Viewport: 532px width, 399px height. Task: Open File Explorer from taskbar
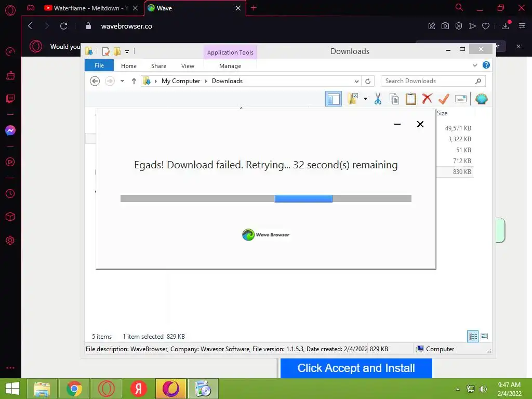click(42, 389)
